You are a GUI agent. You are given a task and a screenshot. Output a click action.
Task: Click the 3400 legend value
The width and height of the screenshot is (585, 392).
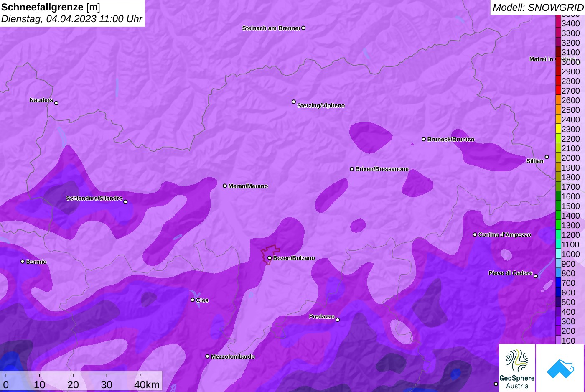click(570, 23)
